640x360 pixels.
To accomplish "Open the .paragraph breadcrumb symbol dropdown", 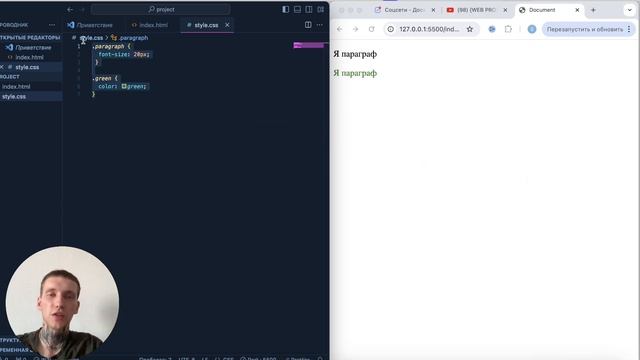I will [129, 38].
